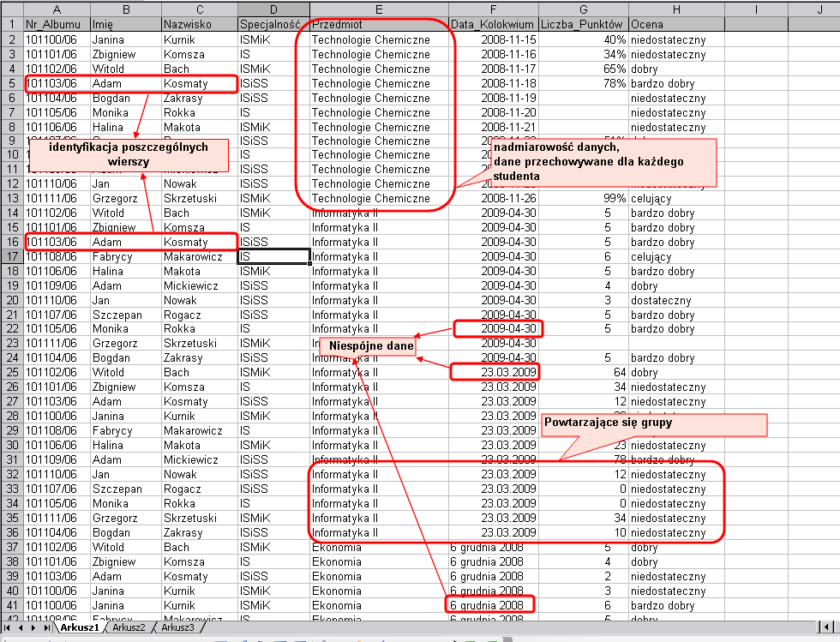The height and width of the screenshot is (642, 840).
Task: Select the Szczepan cell in row 21
Action: pyautogui.click(x=126, y=315)
